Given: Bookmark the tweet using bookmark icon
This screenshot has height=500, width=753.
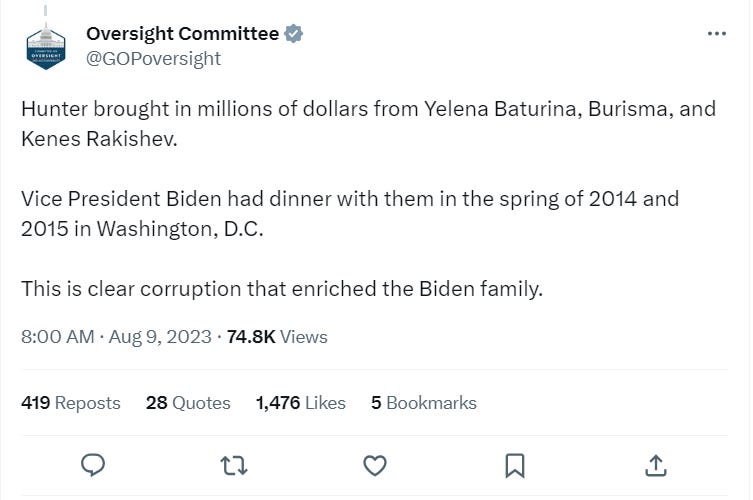Looking at the screenshot, I should click(515, 465).
